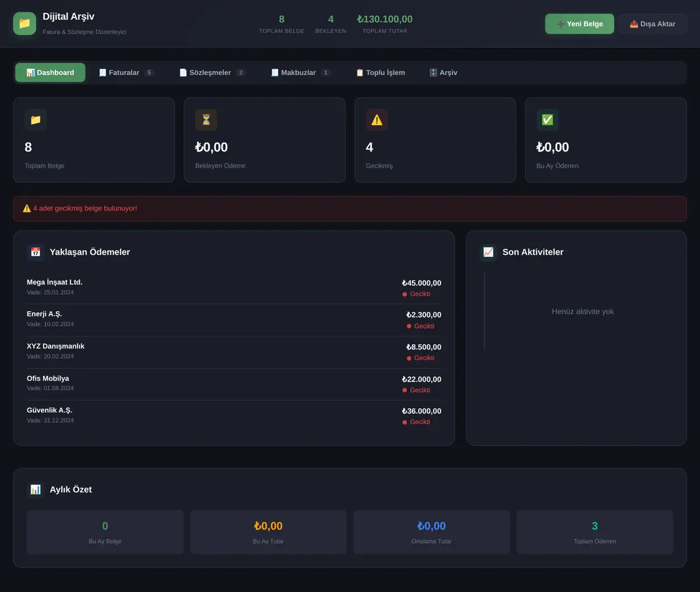Click the ₺45.000,00 amount

pos(422,283)
